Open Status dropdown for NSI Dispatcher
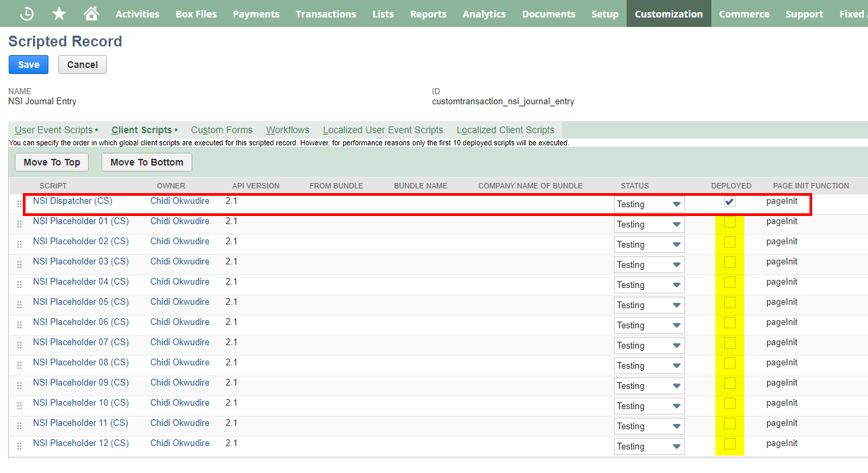 pos(649,204)
